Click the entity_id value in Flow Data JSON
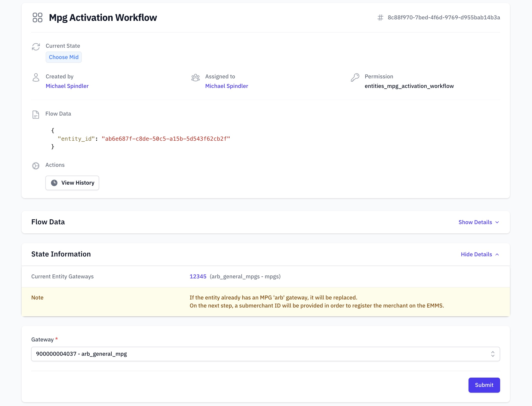 pos(166,139)
